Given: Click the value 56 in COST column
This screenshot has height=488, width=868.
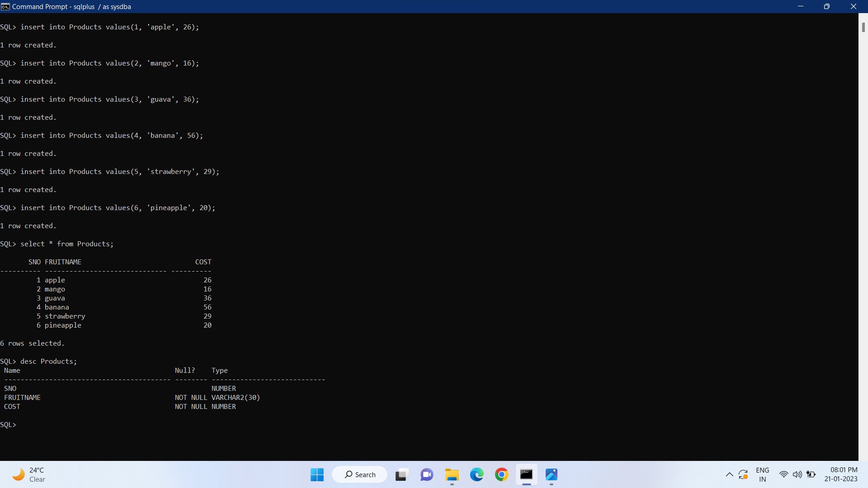Looking at the screenshot, I should (x=208, y=307).
